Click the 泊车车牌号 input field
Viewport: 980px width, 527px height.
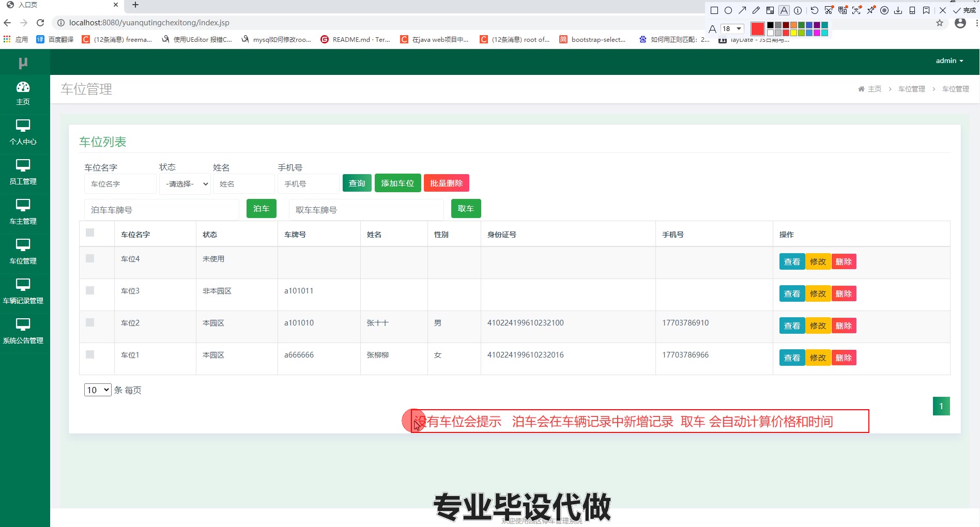click(161, 210)
